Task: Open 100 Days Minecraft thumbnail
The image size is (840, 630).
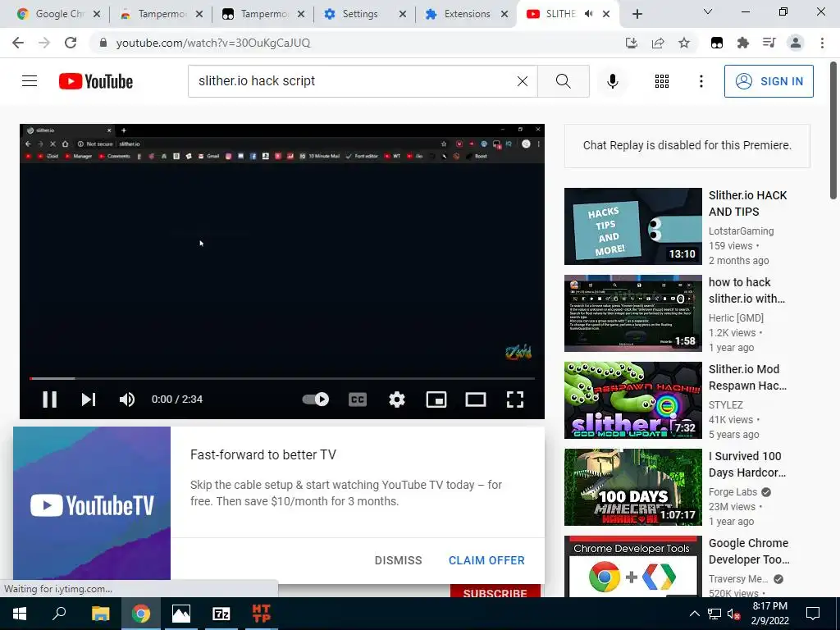Action: pyautogui.click(x=632, y=487)
